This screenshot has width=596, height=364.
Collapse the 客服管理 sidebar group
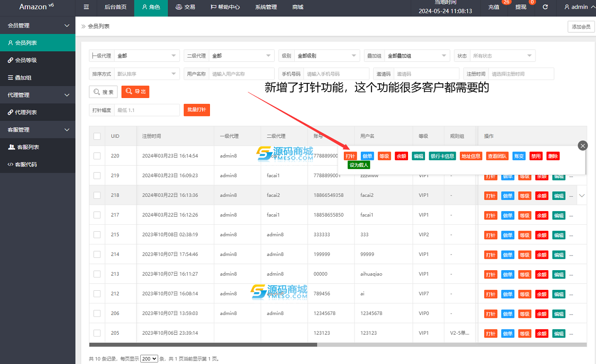[38, 130]
